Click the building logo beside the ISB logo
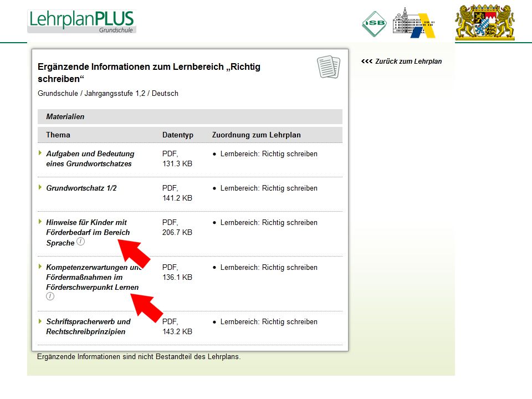This screenshot has width=532, height=399. [x=413, y=23]
